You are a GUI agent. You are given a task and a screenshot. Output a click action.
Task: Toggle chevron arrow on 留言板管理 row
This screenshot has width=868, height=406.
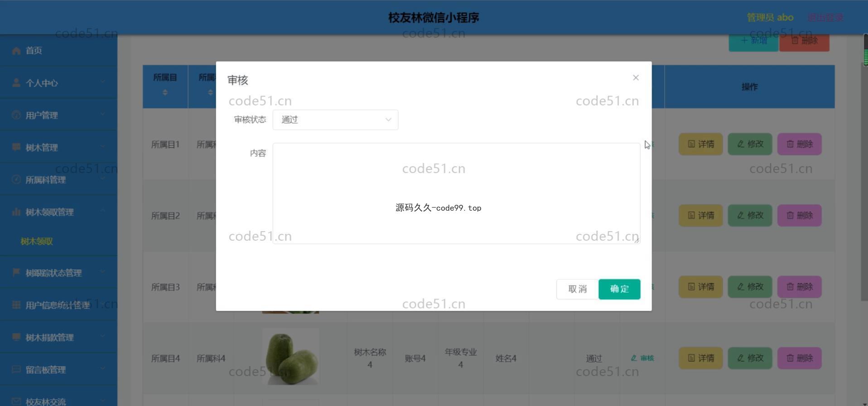coord(103,368)
